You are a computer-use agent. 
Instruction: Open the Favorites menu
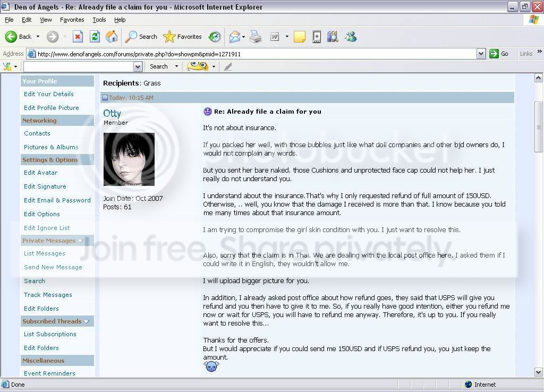[x=72, y=20]
